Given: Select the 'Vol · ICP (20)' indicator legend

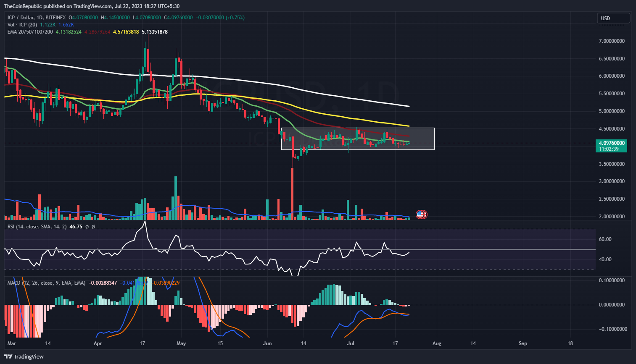Looking at the screenshot, I should 22,25.
